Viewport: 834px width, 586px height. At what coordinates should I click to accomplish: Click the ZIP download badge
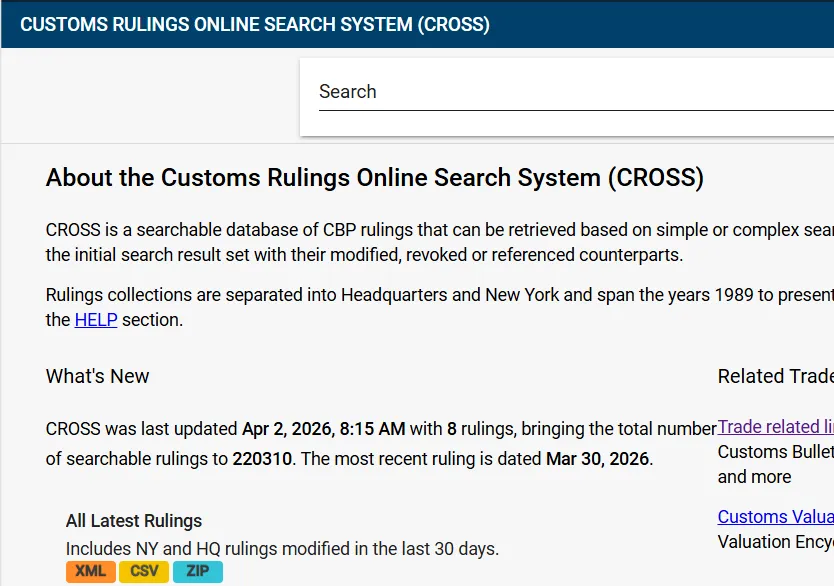[197, 572]
